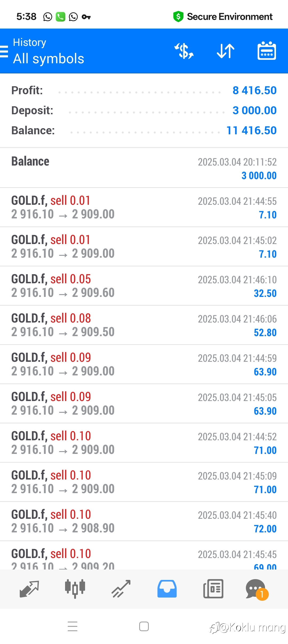288x644 pixels.
Task: Tap the All symbols title
Action: click(49, 59)
